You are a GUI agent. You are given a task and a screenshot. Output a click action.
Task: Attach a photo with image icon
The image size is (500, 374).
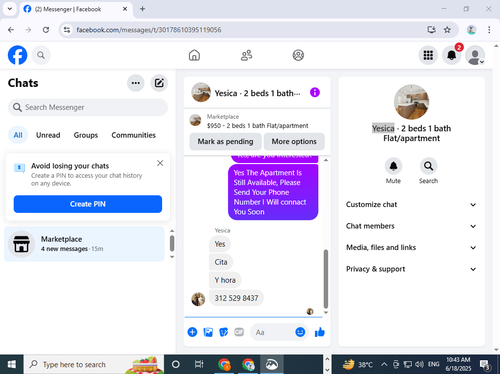208,332
